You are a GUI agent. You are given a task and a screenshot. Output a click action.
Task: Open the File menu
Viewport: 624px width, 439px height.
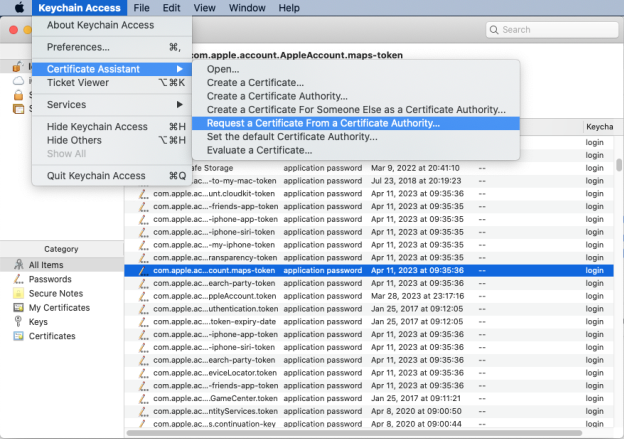tap(141, 8)
